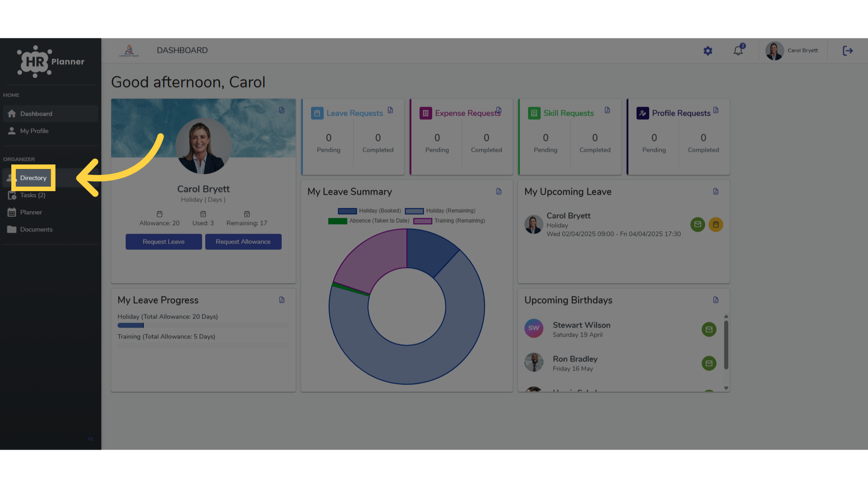The height and width of the screenshot is (488, 868).
Task: Open document icon on Profile Requests card
Action: (x=716, y=110)
